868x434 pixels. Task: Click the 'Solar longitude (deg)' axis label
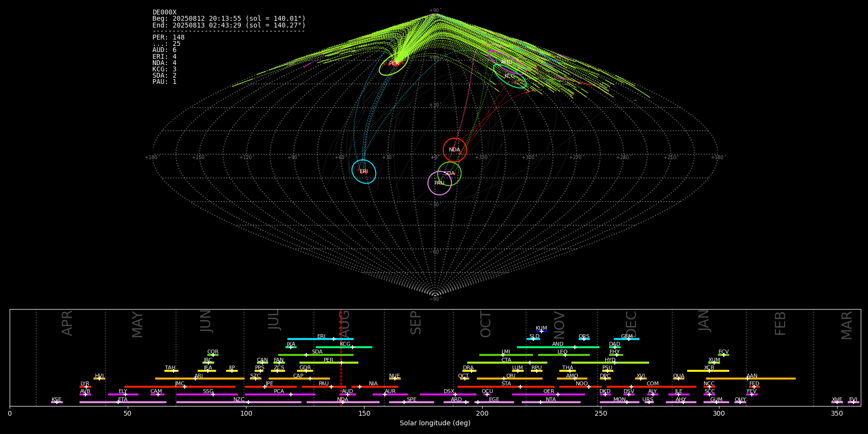point(435,423)
